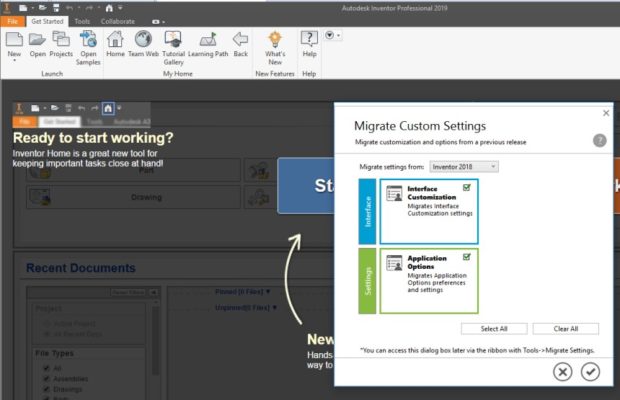
Task: Open the Learning Path icon
Action: (208, 40)
